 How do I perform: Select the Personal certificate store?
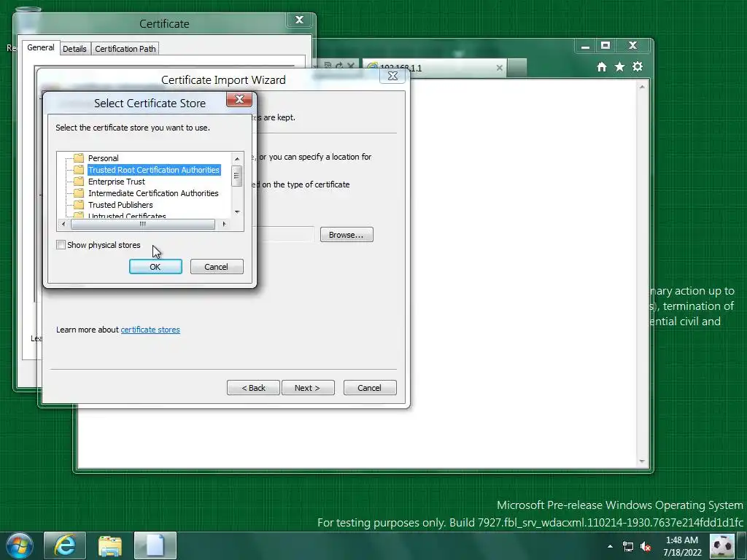point(103,158)
